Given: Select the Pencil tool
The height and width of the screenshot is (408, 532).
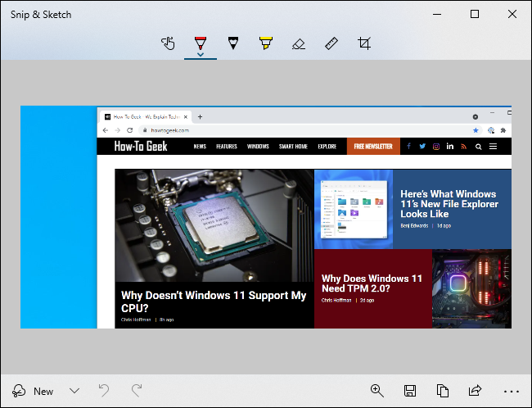Looking at the screenshot, I should pos(233,43).
